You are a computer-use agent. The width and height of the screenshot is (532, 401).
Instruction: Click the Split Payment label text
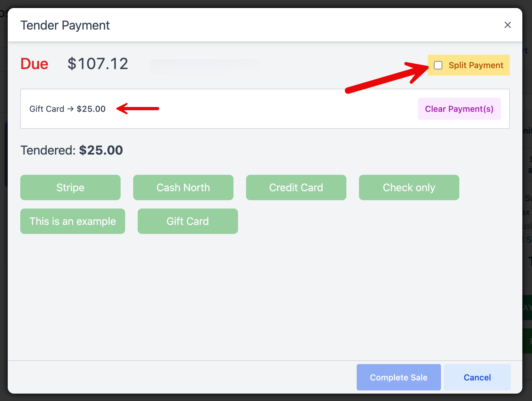pos(476,65)
